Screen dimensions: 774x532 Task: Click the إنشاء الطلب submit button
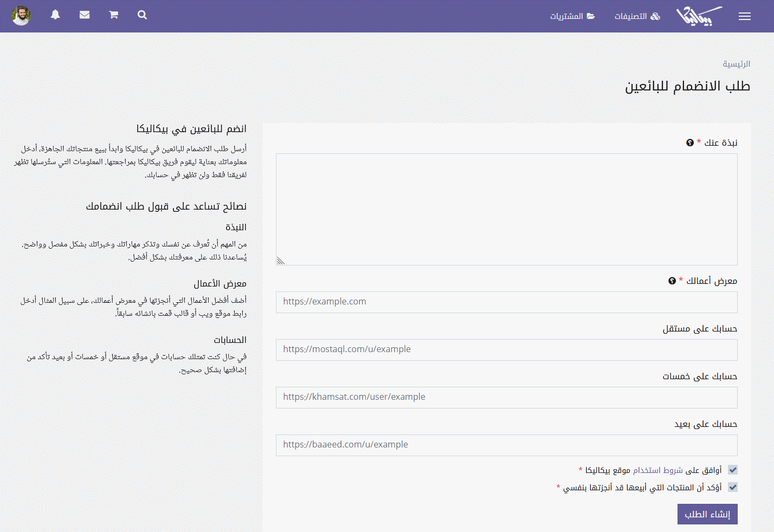point(707,514)
